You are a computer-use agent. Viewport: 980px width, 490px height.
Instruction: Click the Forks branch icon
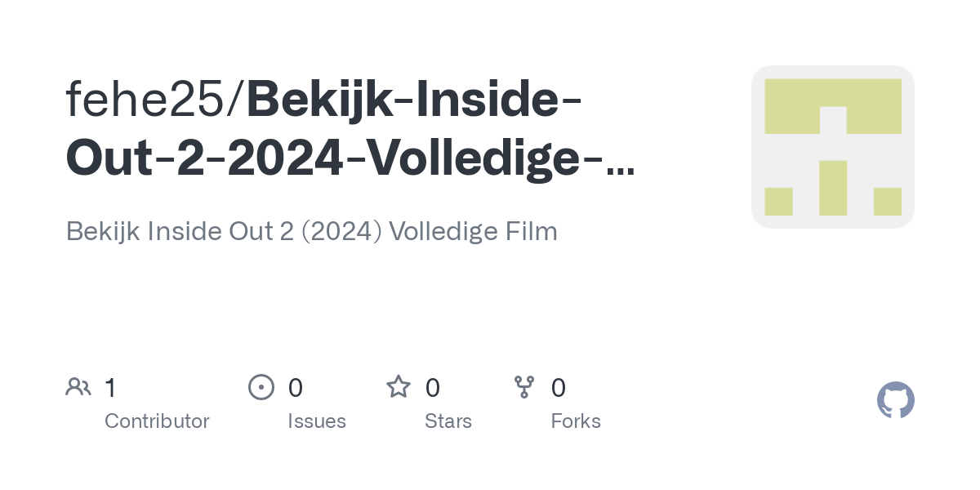[523, 387]
